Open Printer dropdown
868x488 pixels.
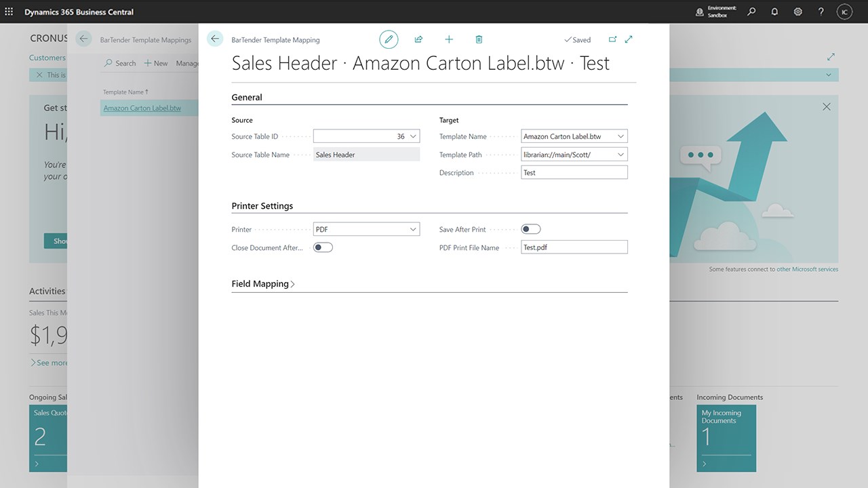click(x=413, y=229)
